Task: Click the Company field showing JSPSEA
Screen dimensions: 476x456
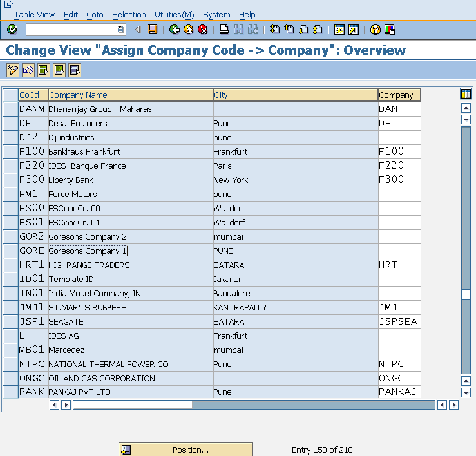Action: point(399,322)
